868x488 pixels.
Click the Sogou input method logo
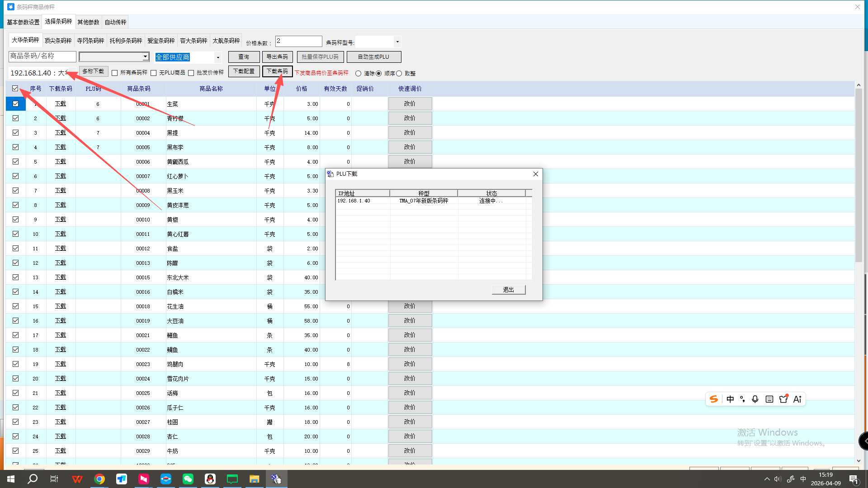coord(714,399)
